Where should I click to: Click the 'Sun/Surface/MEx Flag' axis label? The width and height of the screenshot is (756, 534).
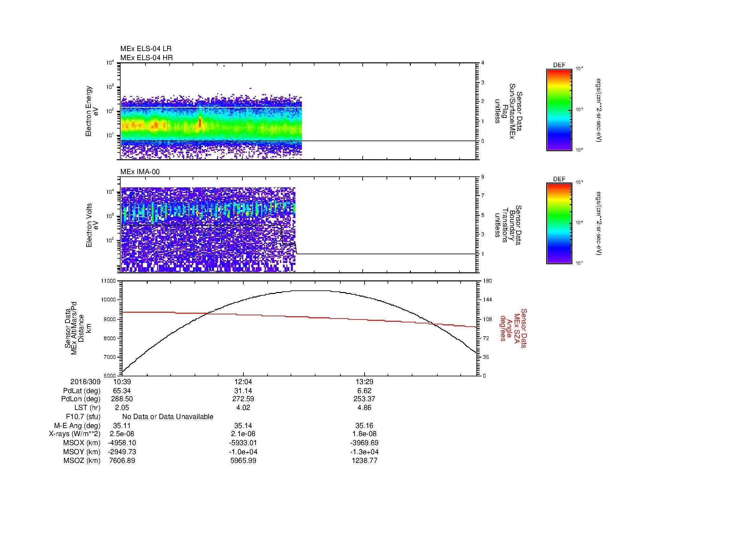pyautogui.click(x=509, y=111)
